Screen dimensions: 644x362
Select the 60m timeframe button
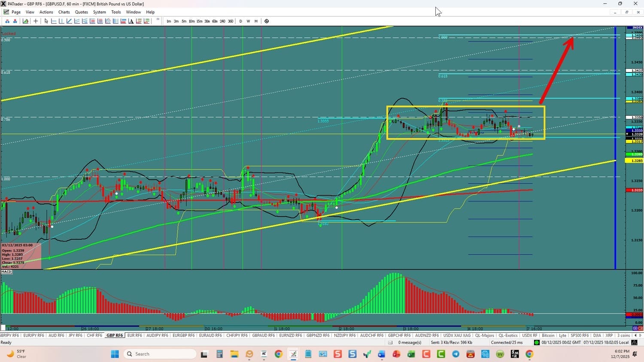coord(215,21)
